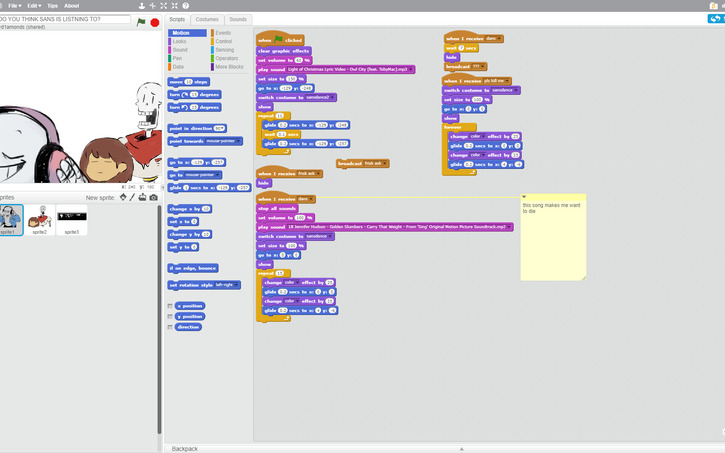Click the project title input field

point(65,19)
